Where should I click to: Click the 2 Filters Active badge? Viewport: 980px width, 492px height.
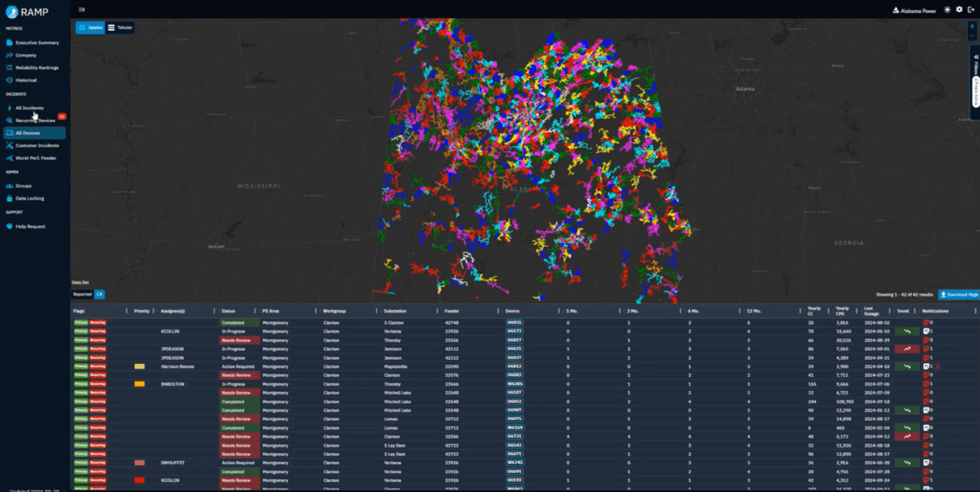(975, 91)
